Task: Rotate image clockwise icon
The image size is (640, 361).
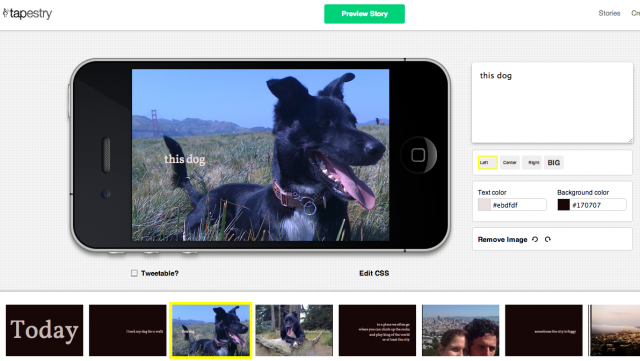Action: tap(548, 239)
